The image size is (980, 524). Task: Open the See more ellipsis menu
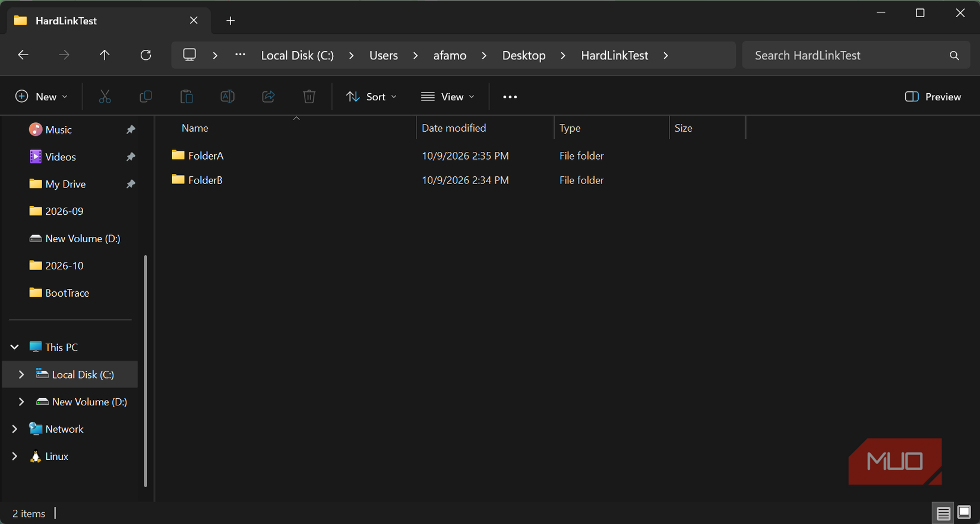click(x=510, y=97)
